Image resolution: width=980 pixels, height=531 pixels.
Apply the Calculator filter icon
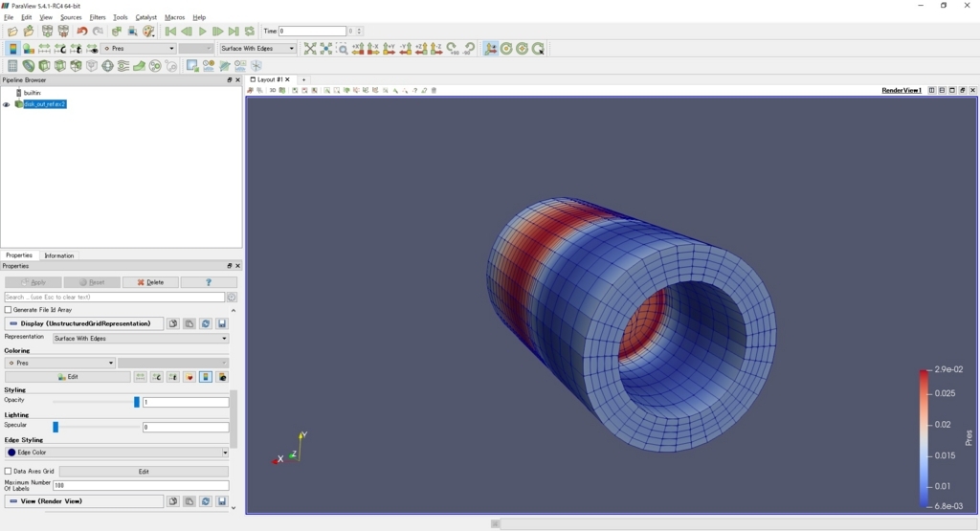[12, 66]
